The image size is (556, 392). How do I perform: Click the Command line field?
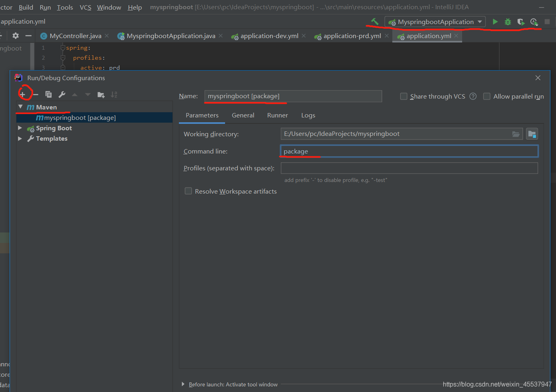(409, 151)
